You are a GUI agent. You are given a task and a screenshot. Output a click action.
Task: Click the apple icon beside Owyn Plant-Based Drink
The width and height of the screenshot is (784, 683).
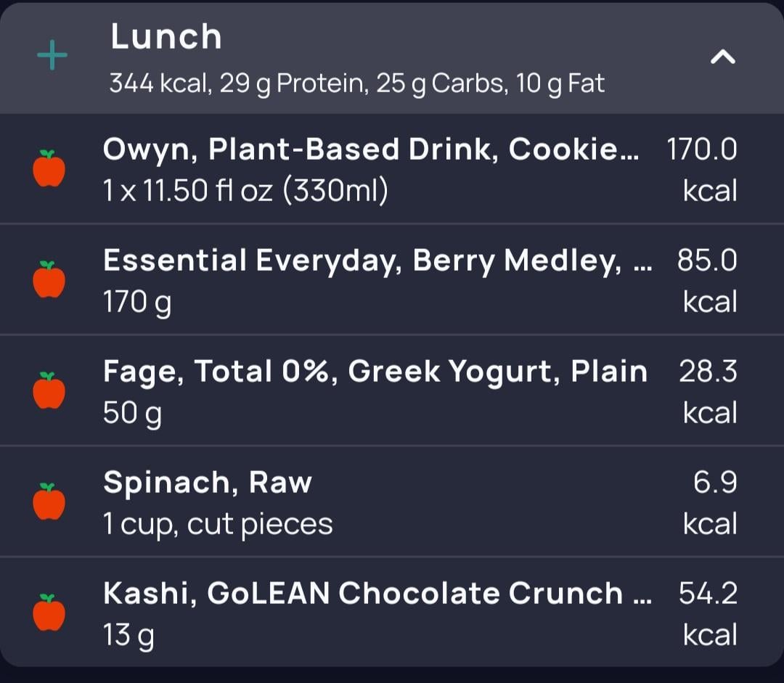pos(49,168)
